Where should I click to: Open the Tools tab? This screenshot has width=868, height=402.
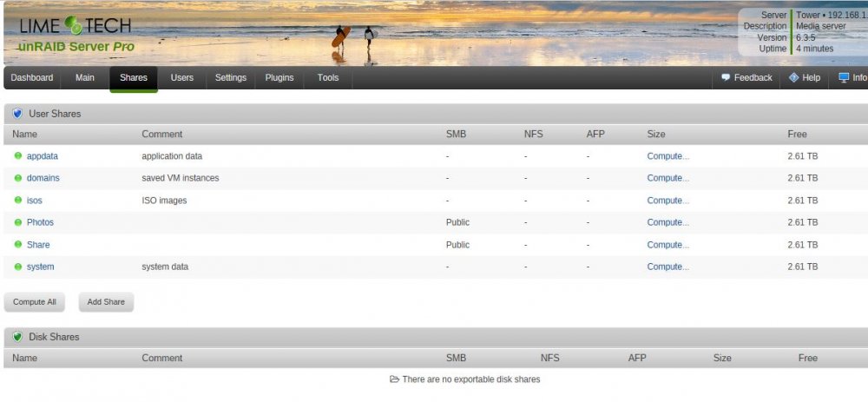point(328,77)
